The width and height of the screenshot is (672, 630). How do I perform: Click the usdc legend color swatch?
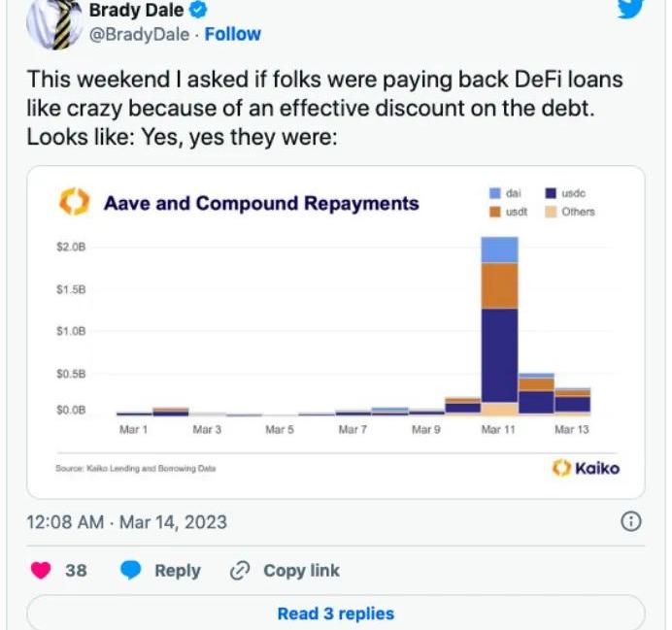tap(550, 194)
